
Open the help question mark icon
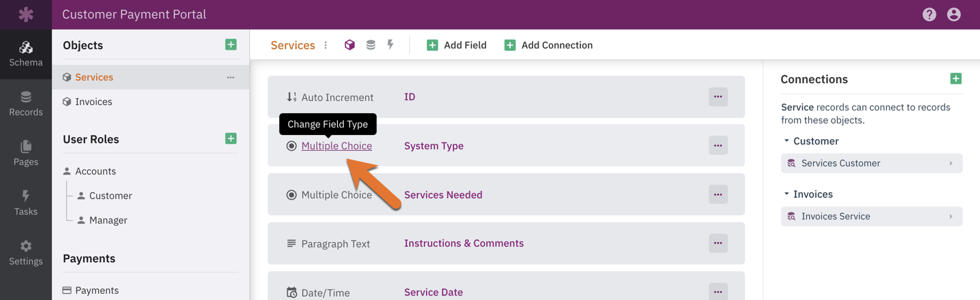[x=929, y=14]
